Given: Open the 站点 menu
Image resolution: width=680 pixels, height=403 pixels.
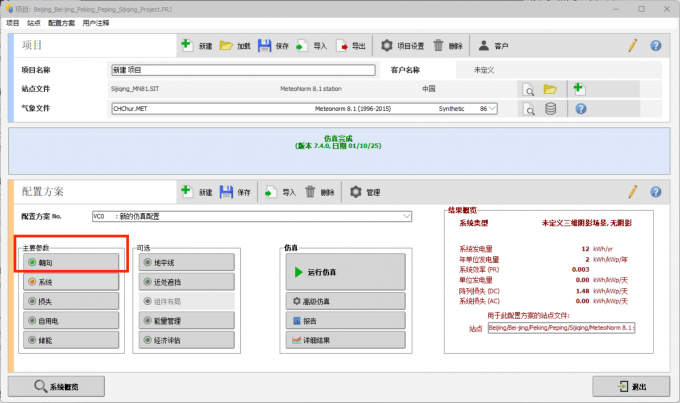Looking at the screenshot, I should point(33,23).
